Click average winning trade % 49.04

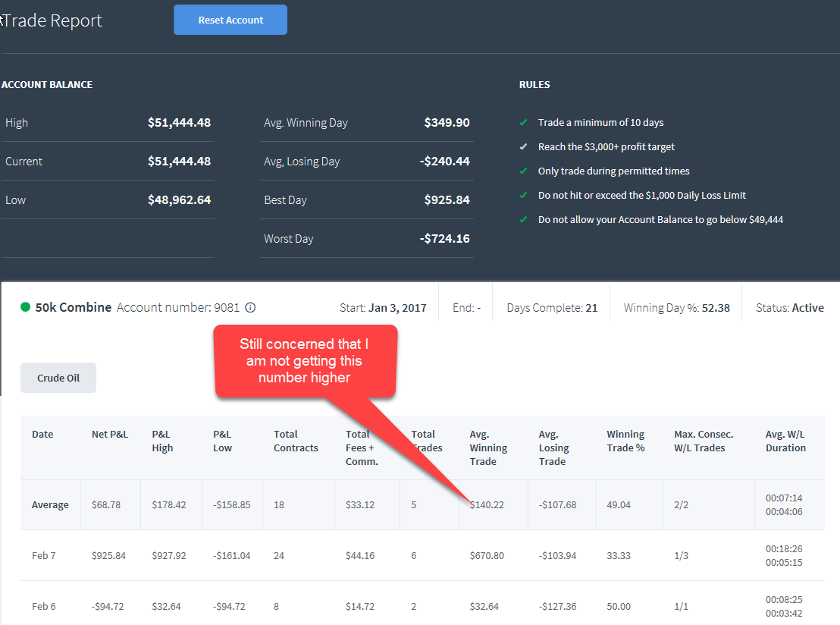click(618, 505)
